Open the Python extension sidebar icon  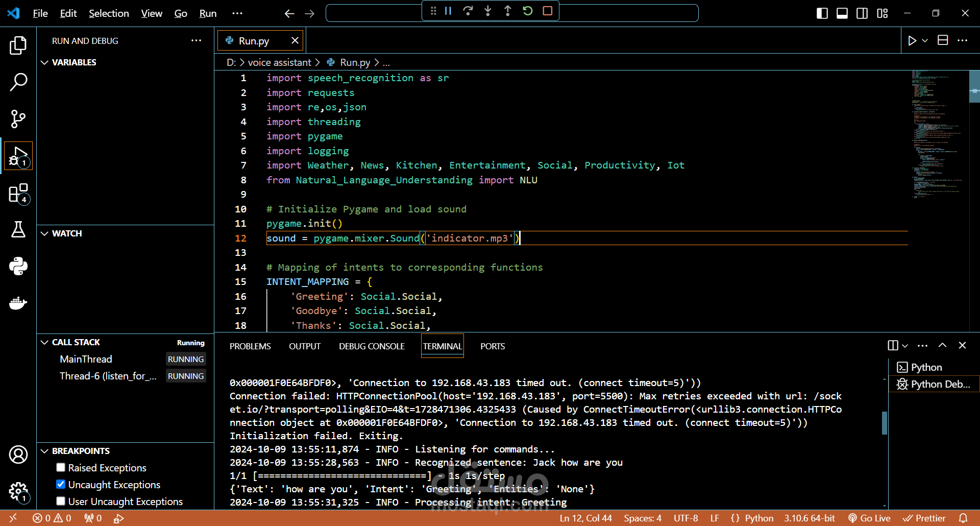click(x=18, y=266)
